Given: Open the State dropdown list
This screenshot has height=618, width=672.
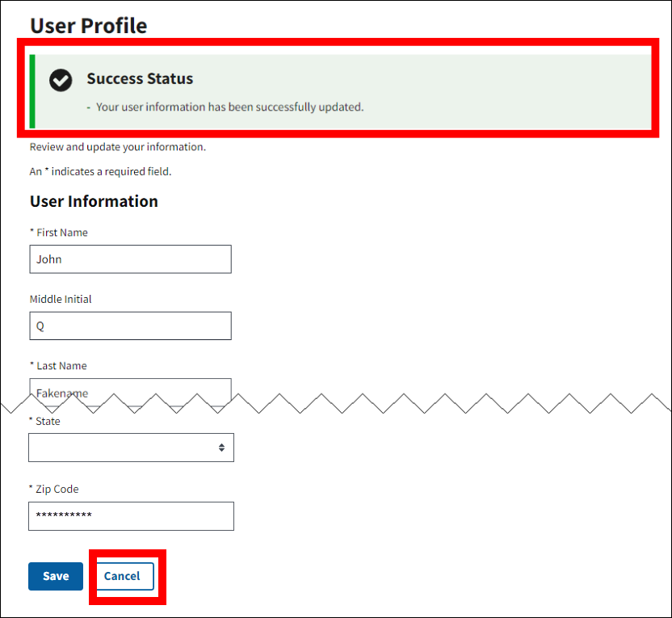Looking at the screenshot, I should point(131,448).
